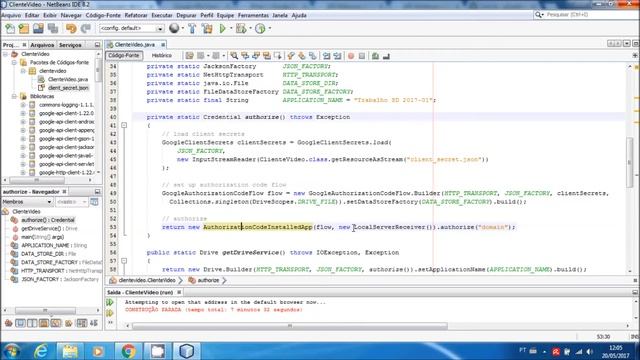Collapse the authorize method code fold
640x360 pixels.
point(124,126)
